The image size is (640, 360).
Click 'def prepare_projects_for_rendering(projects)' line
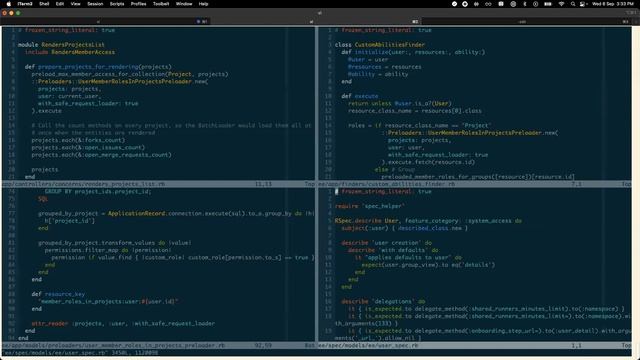pos(98,67)
